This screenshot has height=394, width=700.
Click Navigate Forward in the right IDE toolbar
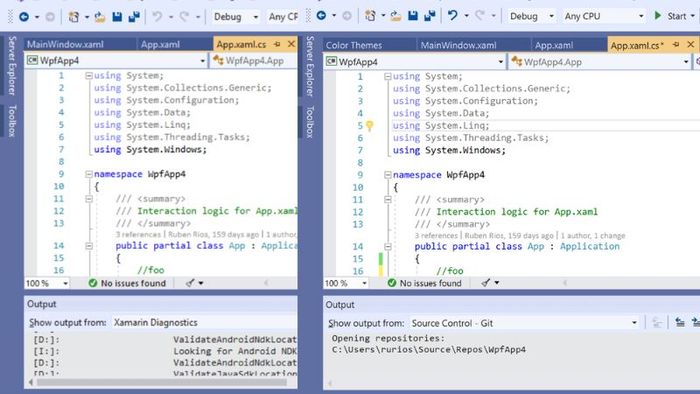[x=346, y=16]
